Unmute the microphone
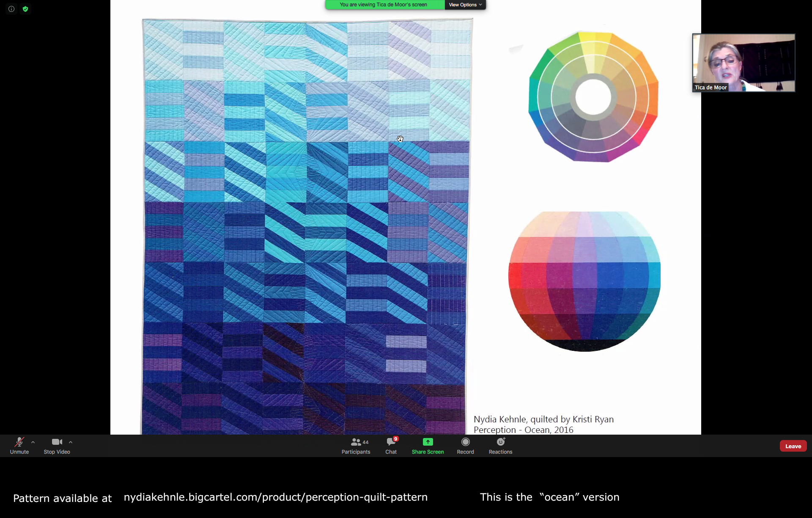This screenshot has height=518, width=812. [x=19, y=446]
